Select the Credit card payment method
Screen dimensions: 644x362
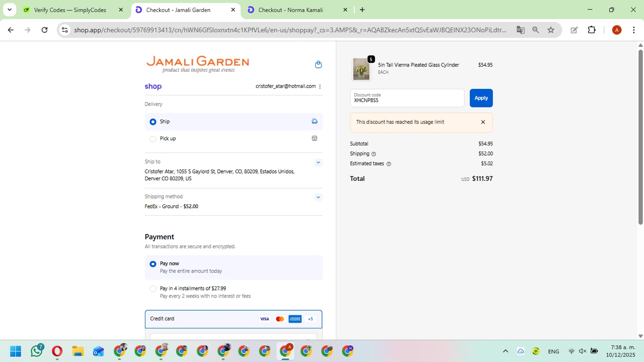[x=234, y=319]
